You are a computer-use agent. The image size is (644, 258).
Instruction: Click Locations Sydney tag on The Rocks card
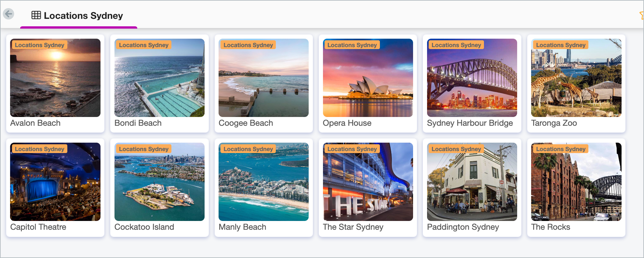click(x=560, y=149)
